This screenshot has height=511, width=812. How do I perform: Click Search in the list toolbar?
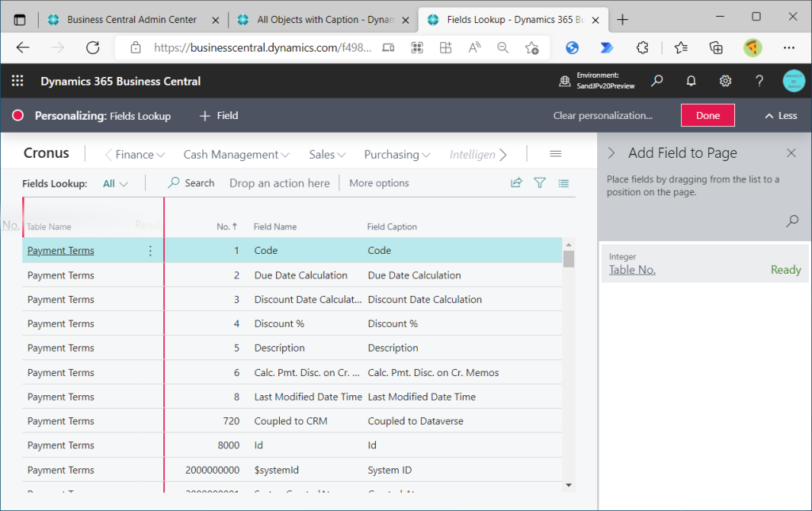[191, 183]
